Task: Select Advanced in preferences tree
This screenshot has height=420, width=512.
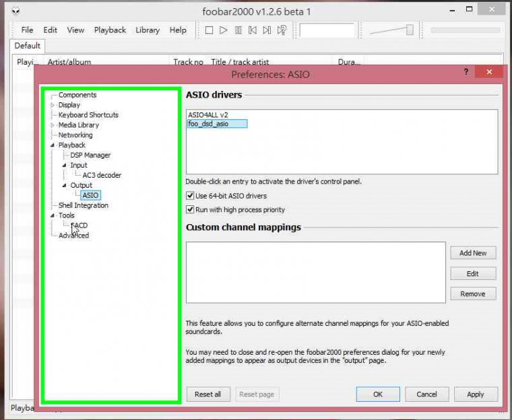Action: click(x=73, y=236)
